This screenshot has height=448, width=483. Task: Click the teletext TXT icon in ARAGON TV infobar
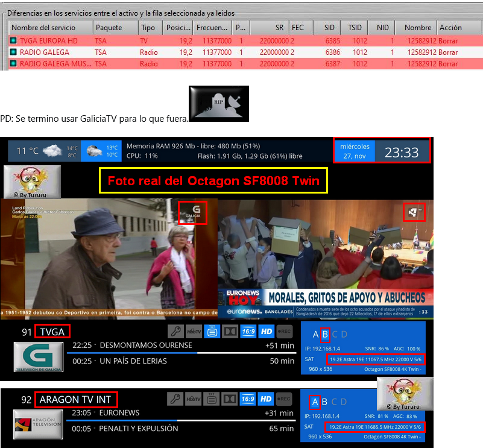point(211,399)
